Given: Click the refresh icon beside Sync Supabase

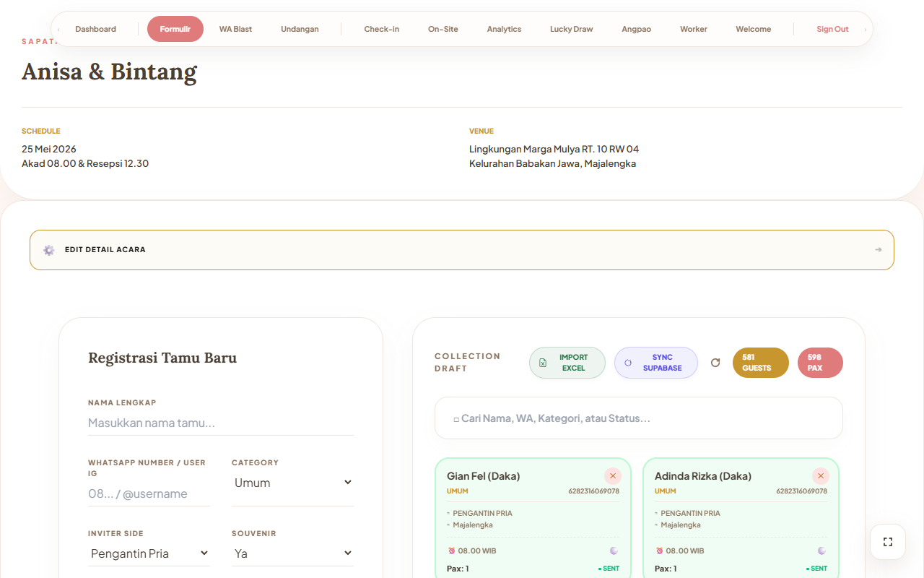Looking at the screenshot, I should point(715,363).
